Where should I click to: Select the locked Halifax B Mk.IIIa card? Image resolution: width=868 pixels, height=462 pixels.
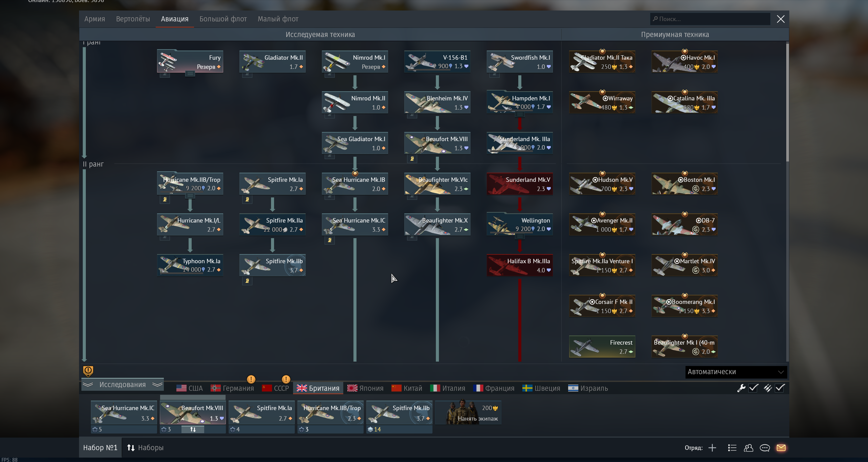(x=520, y=265)
